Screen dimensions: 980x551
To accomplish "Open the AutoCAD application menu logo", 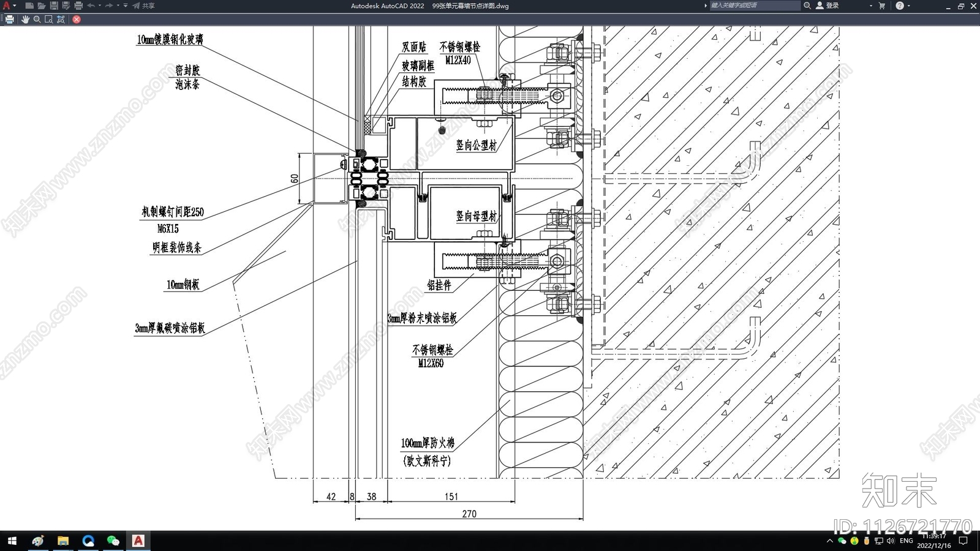I will click(6, 6).
